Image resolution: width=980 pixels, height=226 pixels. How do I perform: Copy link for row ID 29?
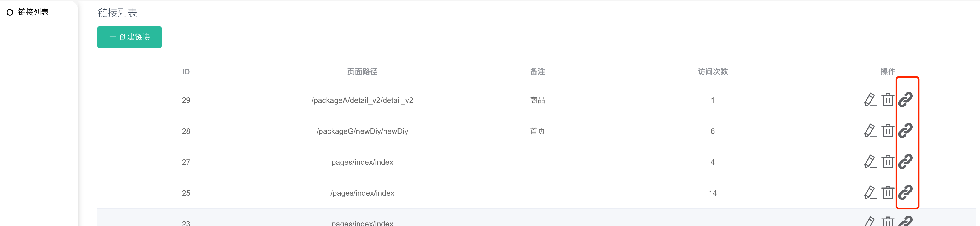[x=906, y=100]
